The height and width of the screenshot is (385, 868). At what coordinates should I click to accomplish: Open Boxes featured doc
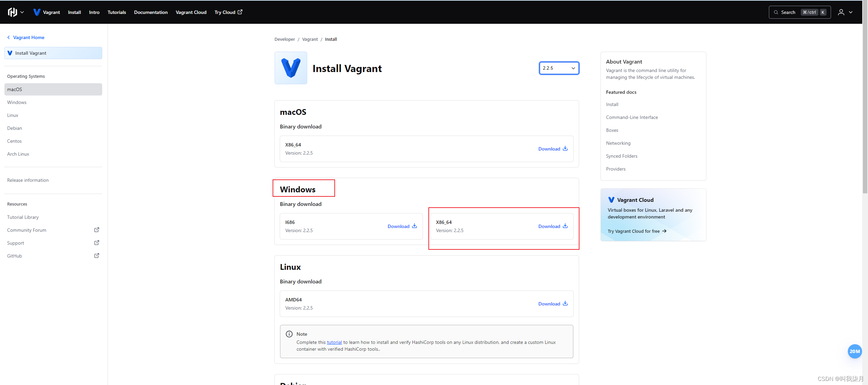612,130
